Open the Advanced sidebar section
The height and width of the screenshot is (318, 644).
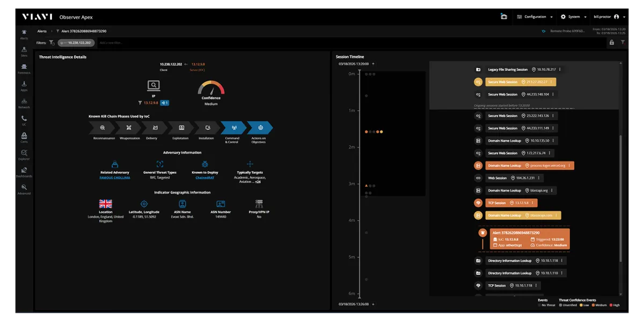point(24,189)
